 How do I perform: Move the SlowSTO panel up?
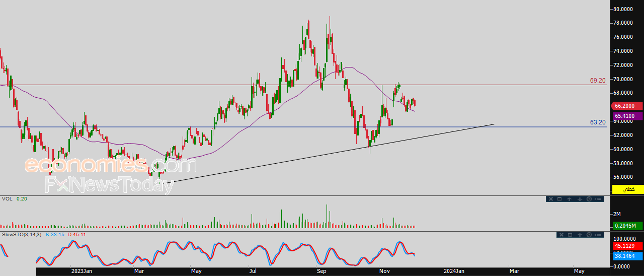tap(580, 235)
